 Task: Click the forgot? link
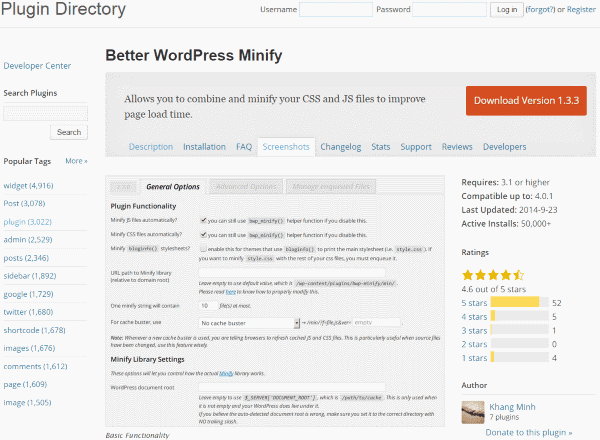click(540, 10)
